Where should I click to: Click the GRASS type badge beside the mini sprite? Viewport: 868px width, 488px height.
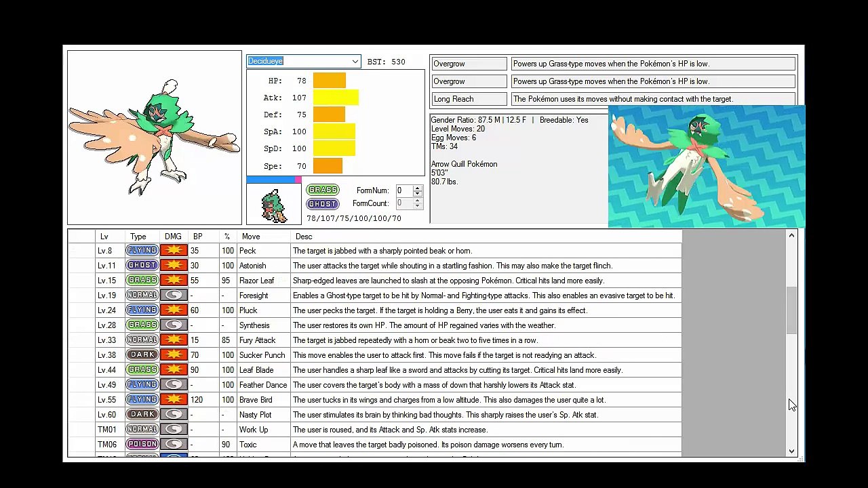point(322,190)
